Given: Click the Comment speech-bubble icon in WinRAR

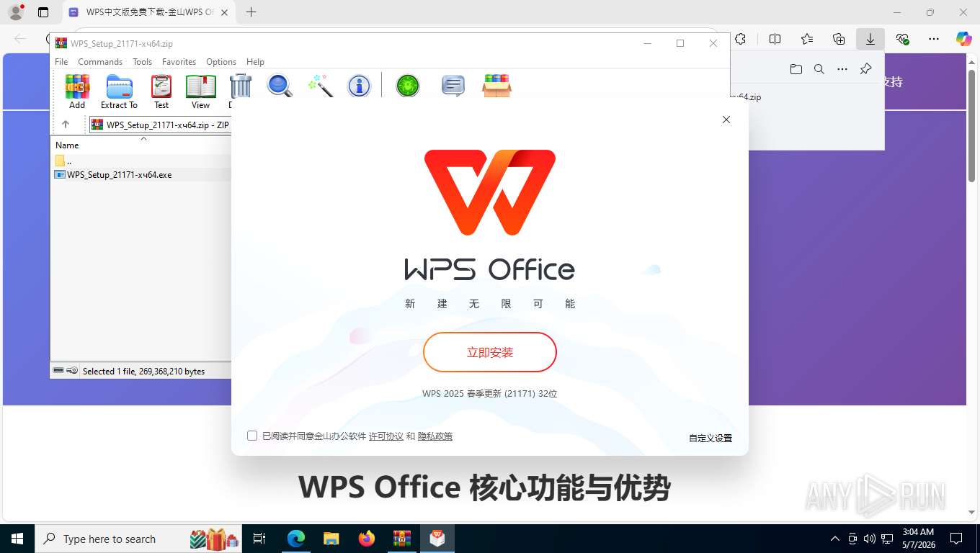Looking at the screenshot, I should coord(453,86).
